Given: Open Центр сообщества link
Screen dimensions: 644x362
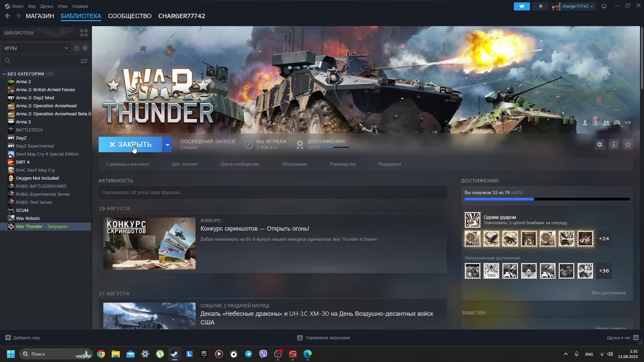Looking at the screenshot, I should pyautogui.click(x=239, y=164).
